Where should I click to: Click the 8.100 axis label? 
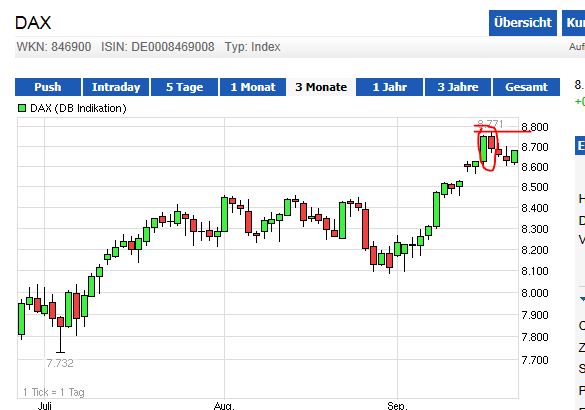535,271
